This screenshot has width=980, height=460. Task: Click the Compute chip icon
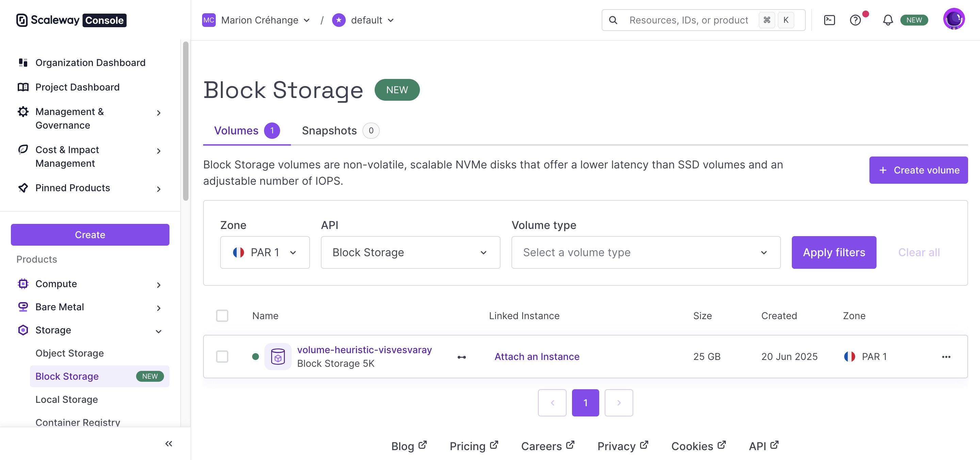[x=23, y=284]
